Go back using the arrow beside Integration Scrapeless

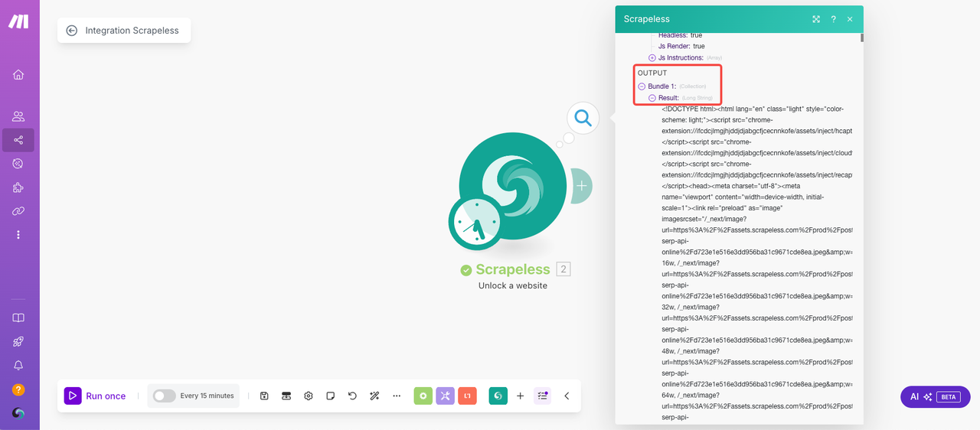click(72, 31)
